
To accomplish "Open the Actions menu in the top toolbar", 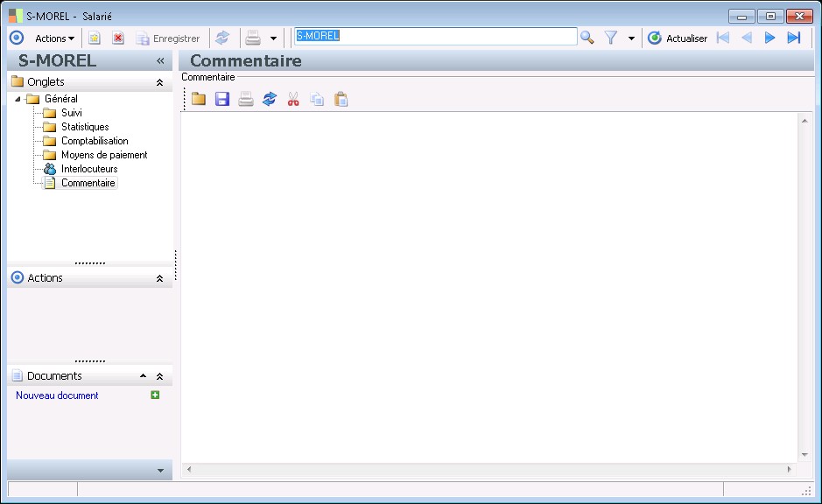I will (x=54, y=38).
